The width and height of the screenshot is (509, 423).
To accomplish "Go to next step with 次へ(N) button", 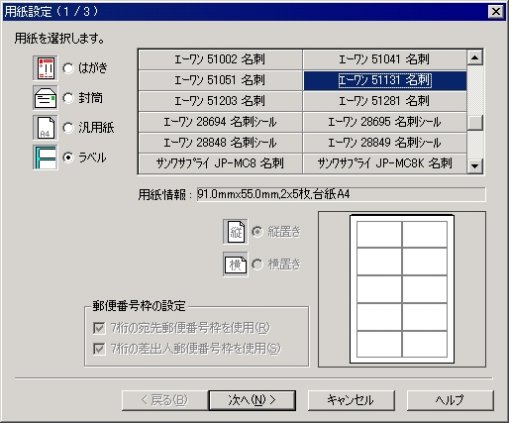I will (252, 400).
